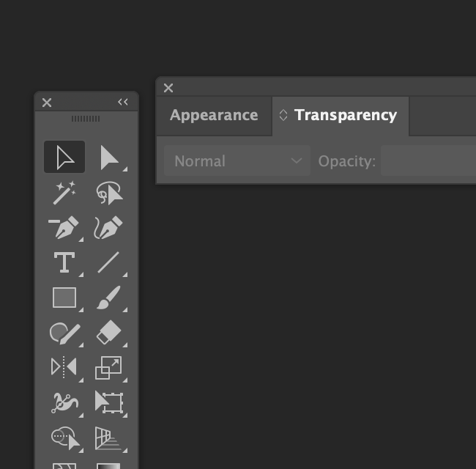Pick the Line Segment tool
This screenshot has width=476, height=469.
[108, 262]
